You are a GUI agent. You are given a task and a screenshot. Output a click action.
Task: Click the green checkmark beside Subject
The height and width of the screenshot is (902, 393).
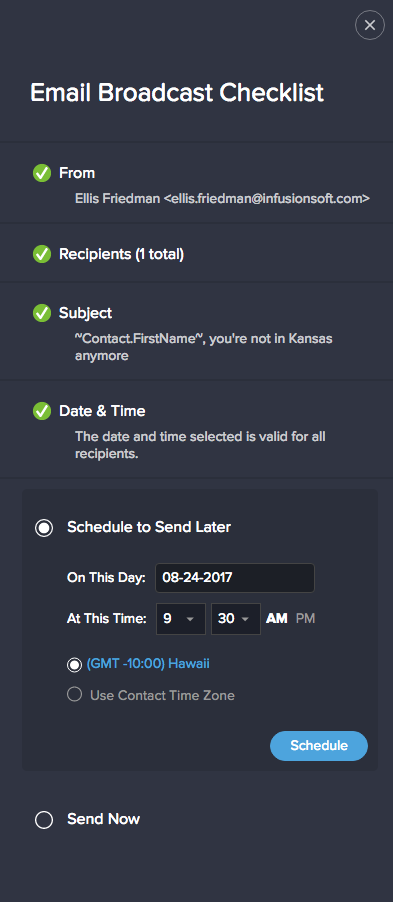(x=42, y=314)
